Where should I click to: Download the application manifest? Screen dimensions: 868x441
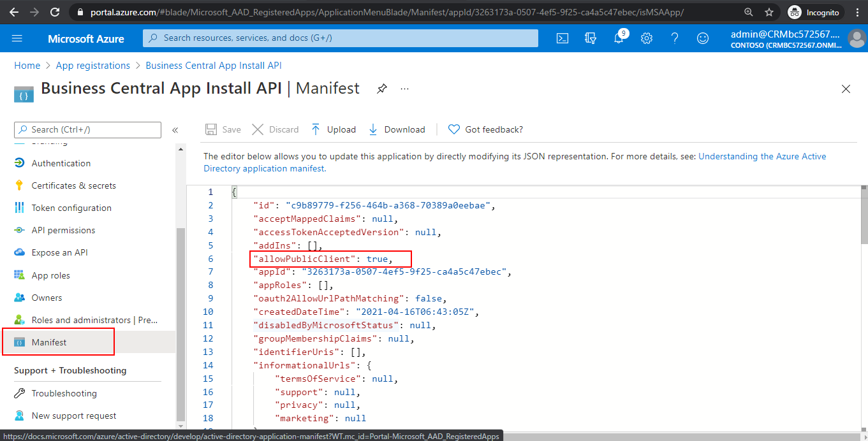tap(397, 129)
